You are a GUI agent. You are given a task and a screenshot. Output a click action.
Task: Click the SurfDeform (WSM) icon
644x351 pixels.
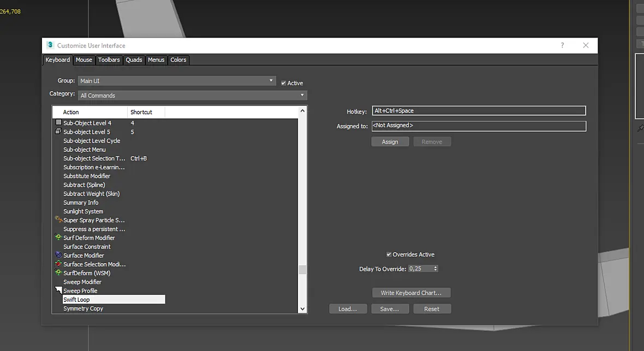[58, 272]
